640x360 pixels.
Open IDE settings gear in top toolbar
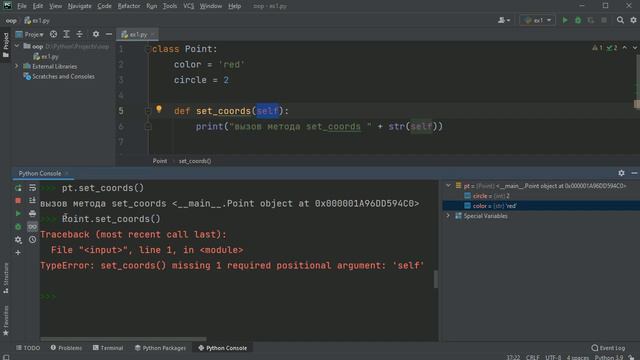click(x=633, y=20)
